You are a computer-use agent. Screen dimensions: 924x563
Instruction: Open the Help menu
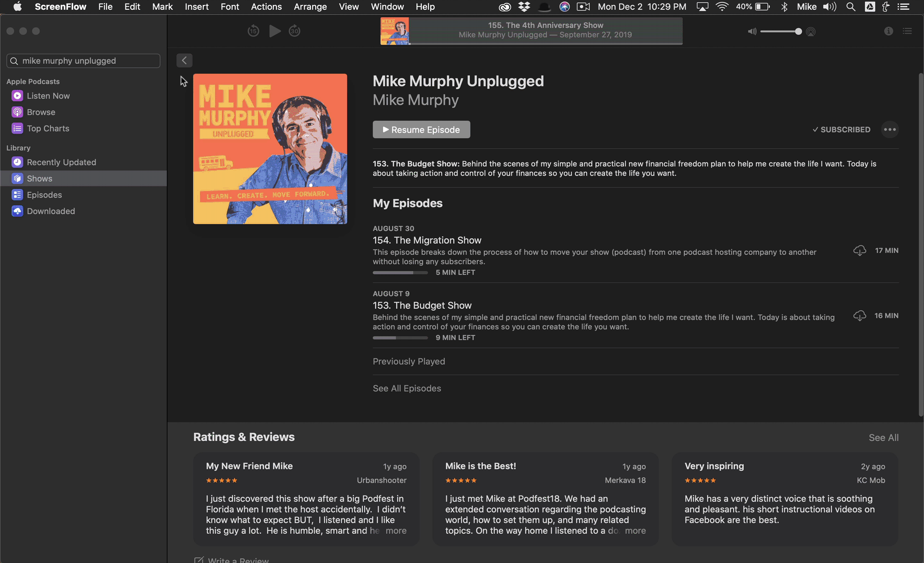[425, 7]
